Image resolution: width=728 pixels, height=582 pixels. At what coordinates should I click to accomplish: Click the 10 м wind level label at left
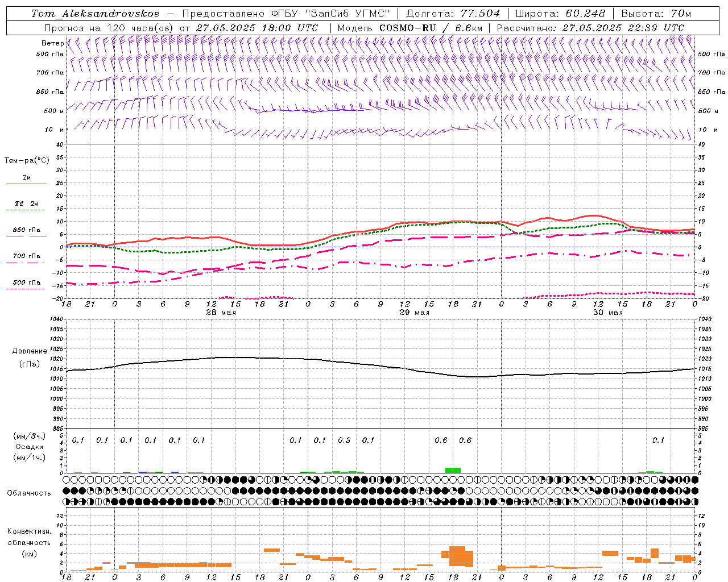[55, 130]
